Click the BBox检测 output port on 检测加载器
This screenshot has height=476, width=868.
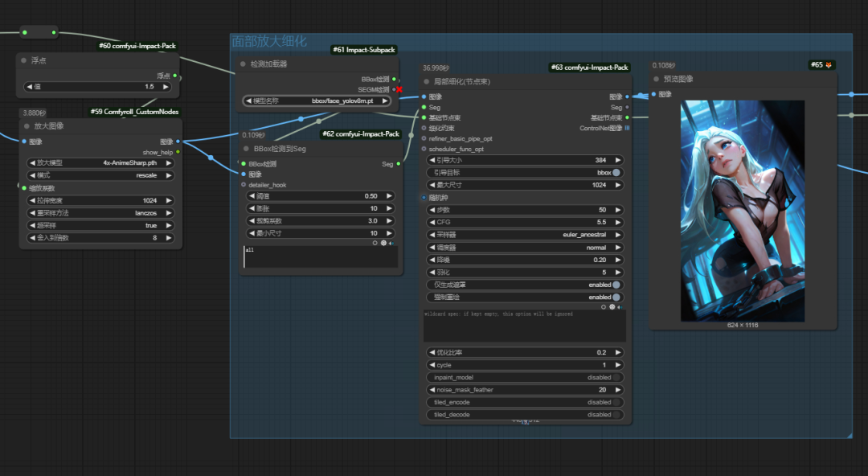coord(394,80)
